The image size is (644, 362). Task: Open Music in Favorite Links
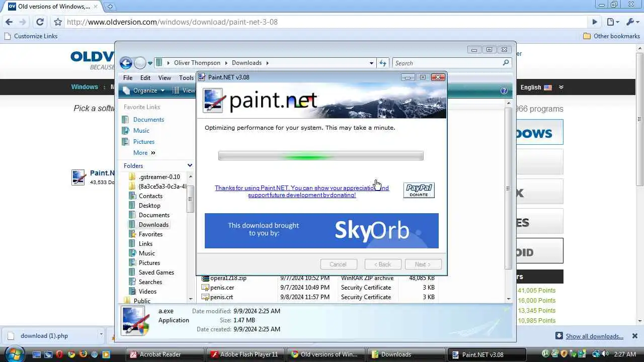(x=136, y=131)
